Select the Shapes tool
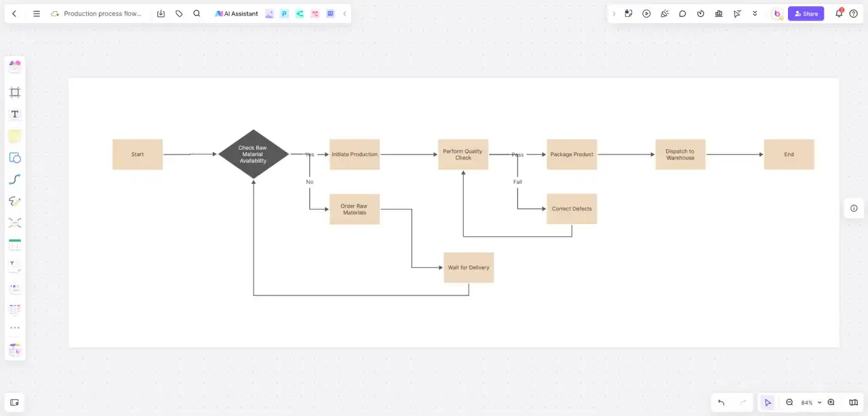This screenshot has width=868, height=416. click(x=15, y=157)
